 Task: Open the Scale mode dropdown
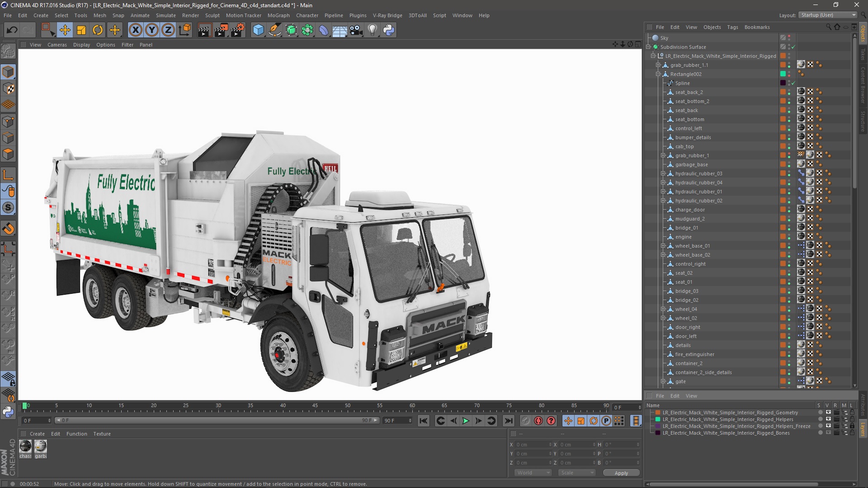(x=577, y=473)
